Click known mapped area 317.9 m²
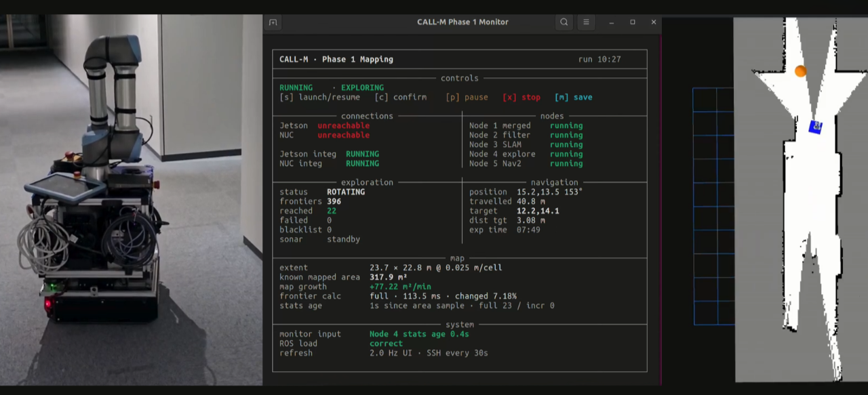 click(389, 278)
